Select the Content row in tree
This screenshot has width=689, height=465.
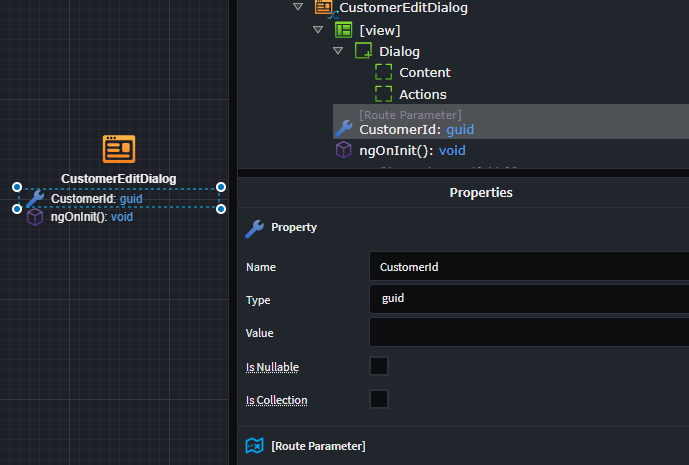click(425, 73)
